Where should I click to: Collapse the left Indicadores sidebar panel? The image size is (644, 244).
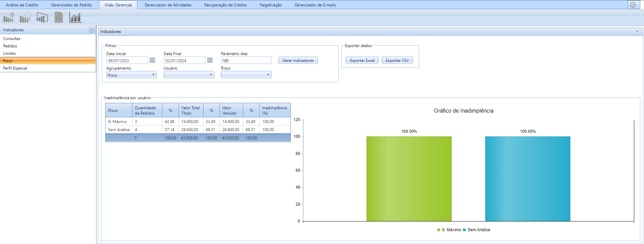(x=91, y=30)
